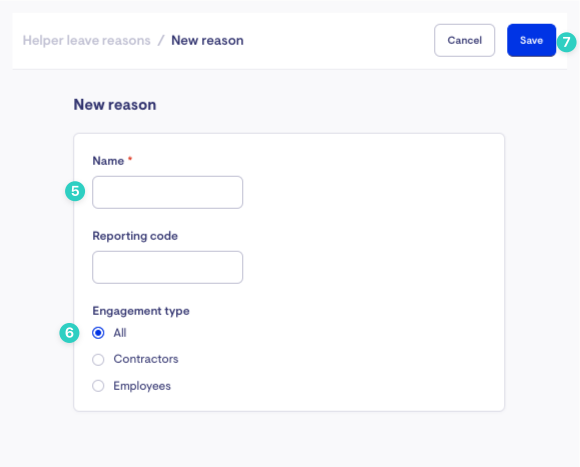Click the breadcrumb slash separator
Screen dimensions: 580x467
coord(161,40)
